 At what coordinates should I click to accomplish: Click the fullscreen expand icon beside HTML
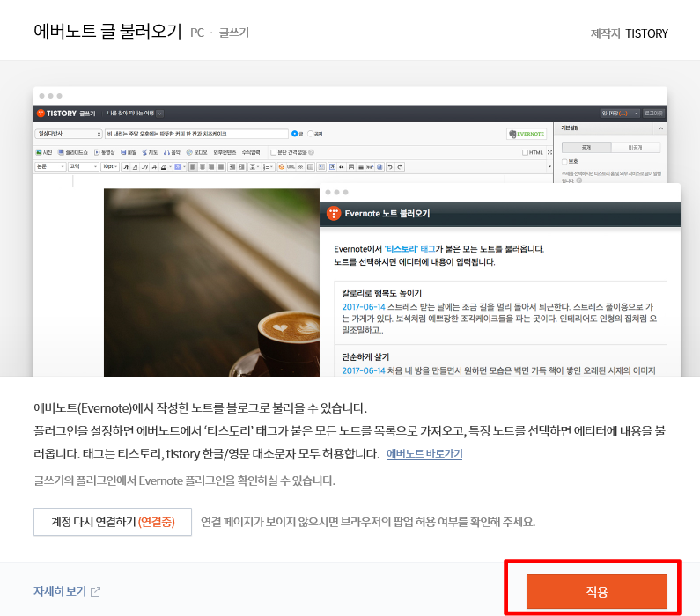(549, 152)
